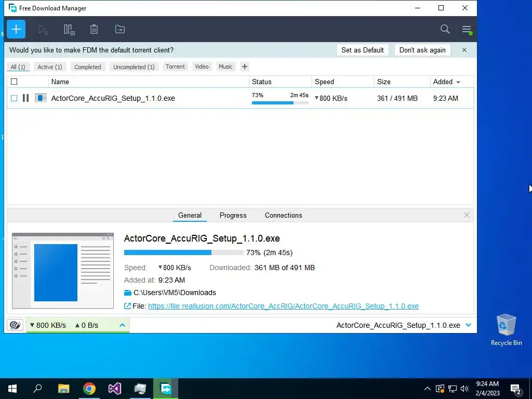Select the Completed filter tab
This screenshot has height=399, width=532.
click(88, 67)
